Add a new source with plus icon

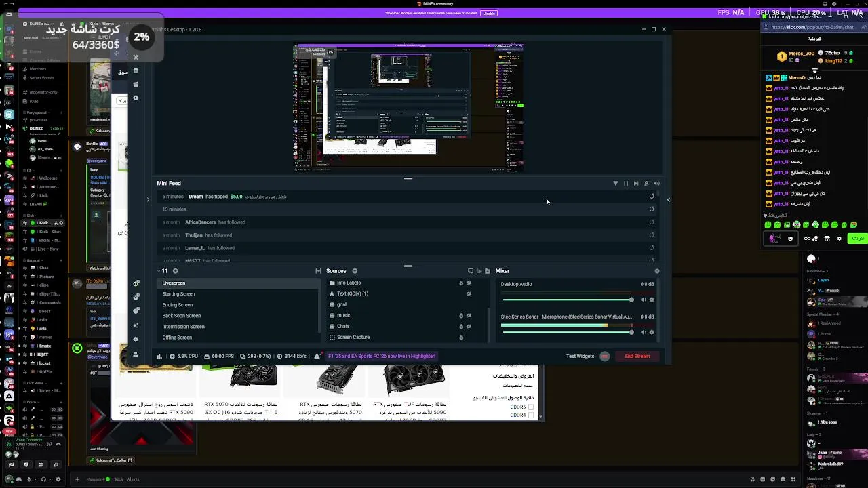point(354,271)
